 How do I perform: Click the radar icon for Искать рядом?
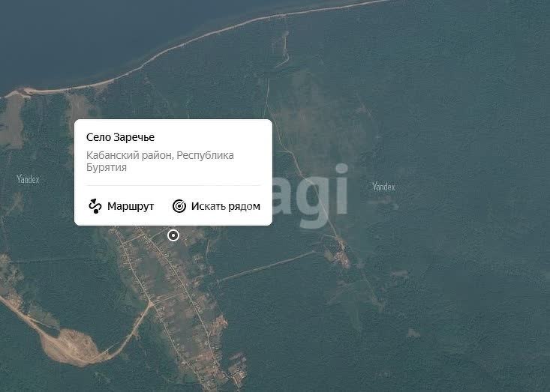point(179,206)
